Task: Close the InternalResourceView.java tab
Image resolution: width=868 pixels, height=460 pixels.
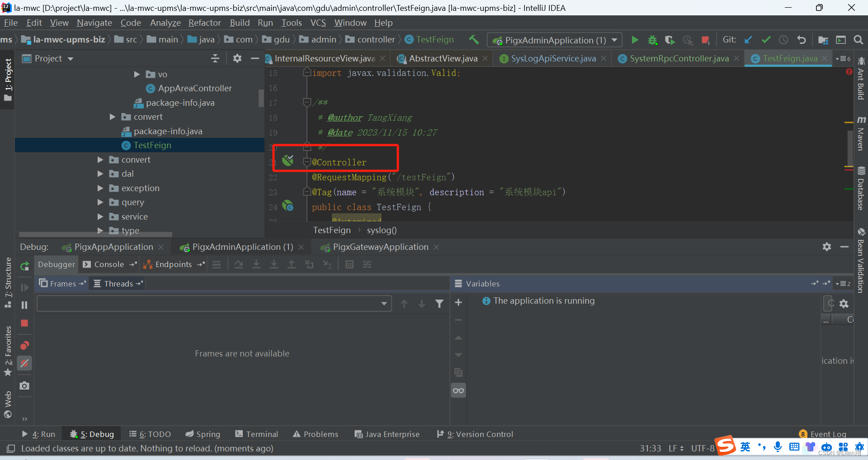Action: point(382,59)
